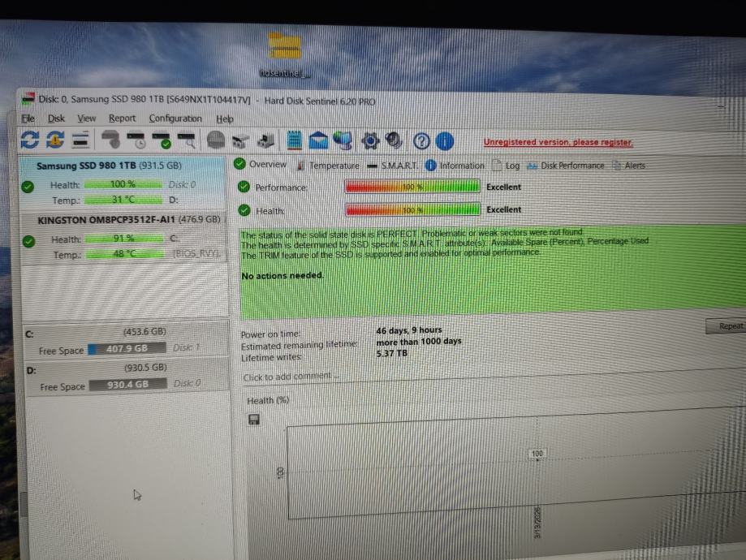746x560 pixels.
Task: Switch to the S.M.A.R.T. tab
Action: click(x=393, y=166)
